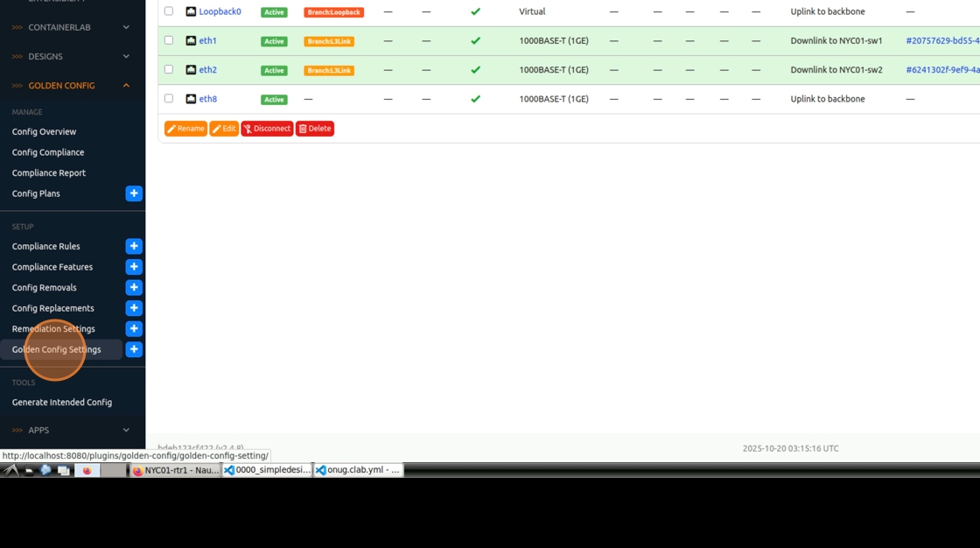This screenshot has height=548, width=980.
Task: Switch to 0000_simpledesi... VS Code window
Action: (267, 470)
